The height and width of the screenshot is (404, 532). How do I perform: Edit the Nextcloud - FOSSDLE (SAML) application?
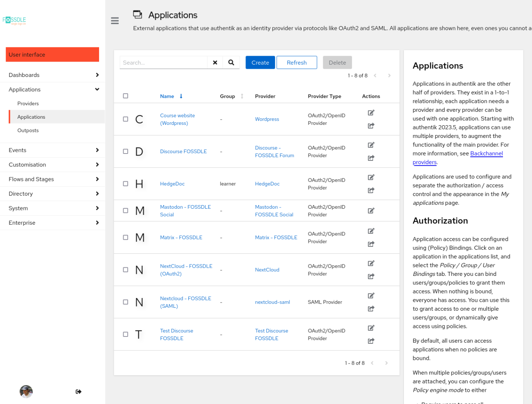coord(371,296)
